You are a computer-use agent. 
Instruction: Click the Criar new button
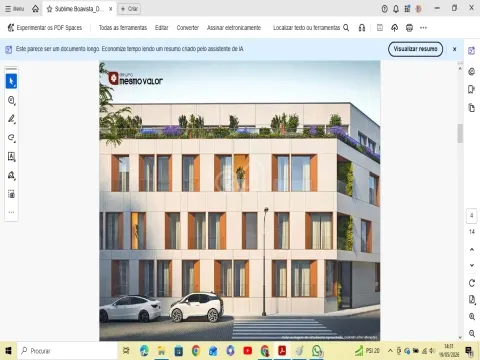[129, 9]
